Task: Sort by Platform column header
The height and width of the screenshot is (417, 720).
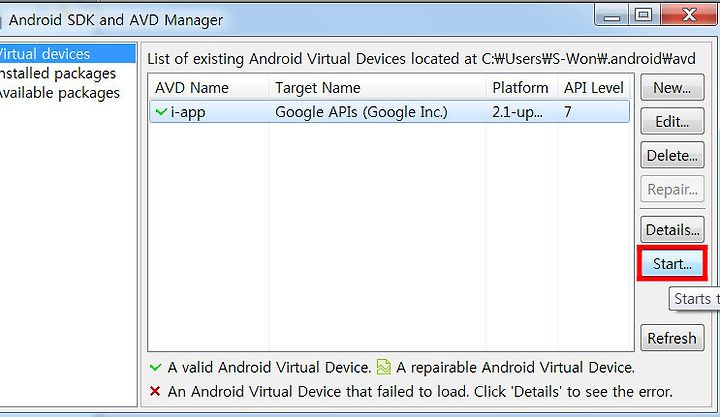Action: pyautogui.click(x=522, y=88)
